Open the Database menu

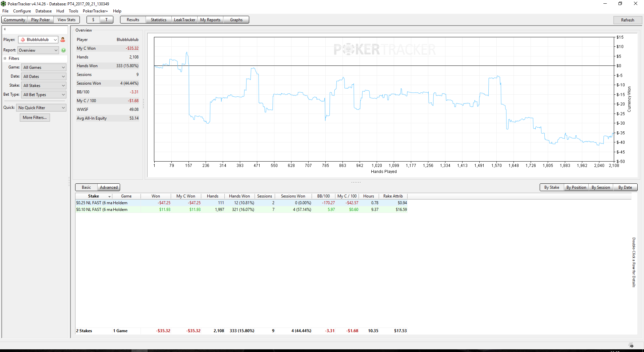(44, 11)
